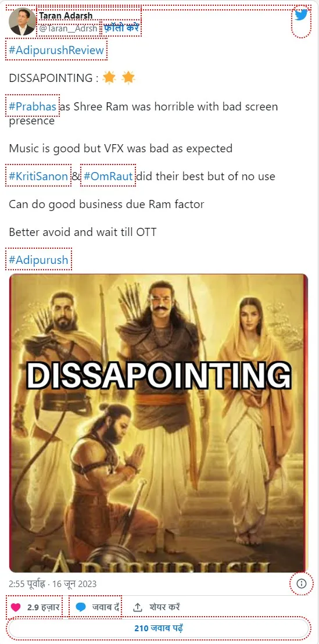Open the #OmRaut hashtag link
The height and width of the screenshot is (644, 319).
pos(108,177)
